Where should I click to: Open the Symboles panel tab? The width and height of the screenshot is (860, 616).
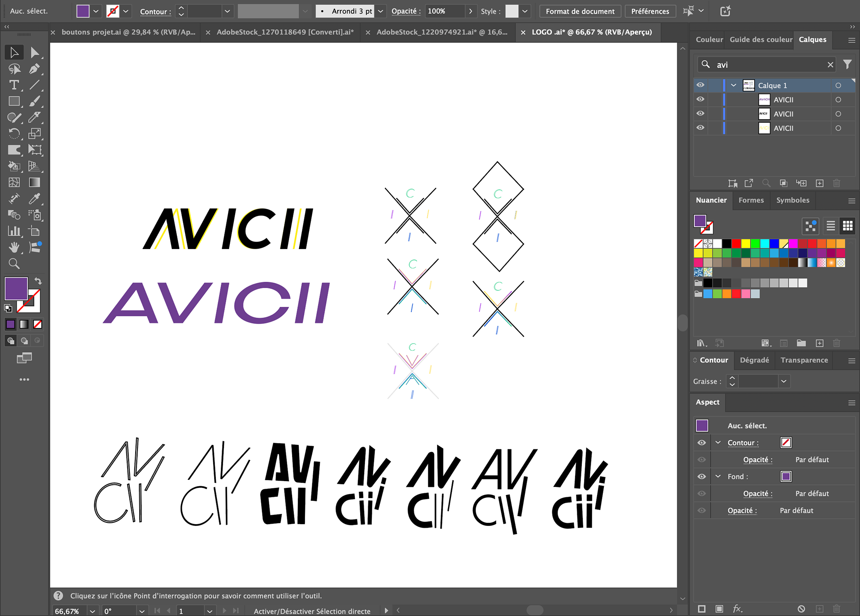point(792,200)
